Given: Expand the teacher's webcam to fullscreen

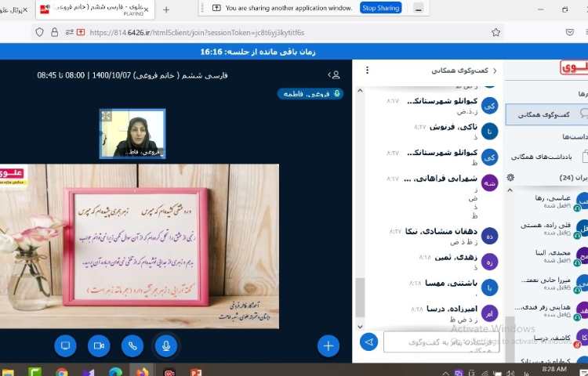Looking at the screenshot, I should coord(107,116).
